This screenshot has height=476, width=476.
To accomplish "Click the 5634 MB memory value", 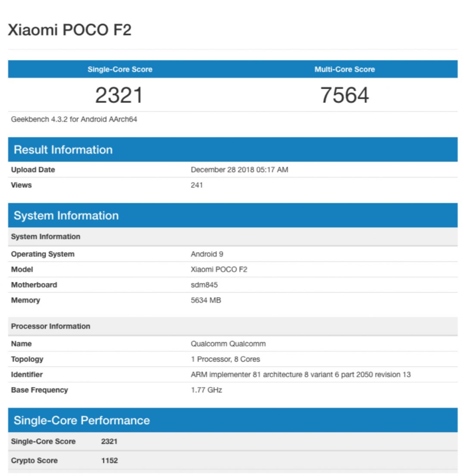I will tap(206, 301).
